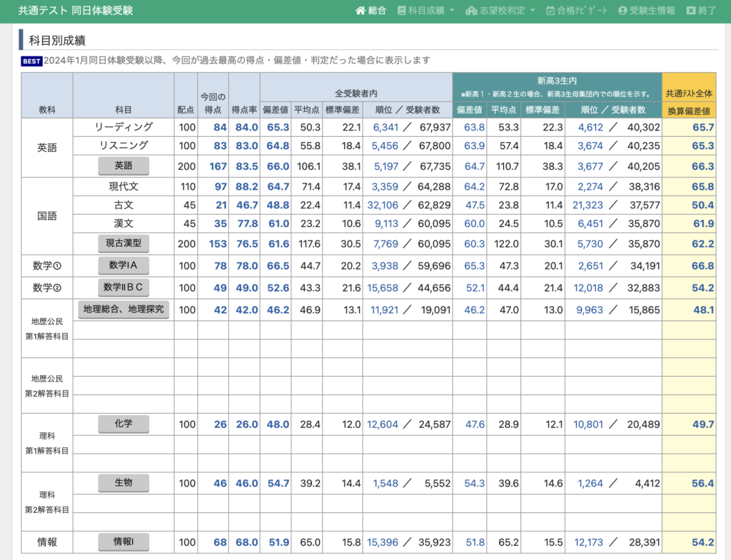Image resolution: width=731 pixels, height=560 pixels.
Task: Open the 数学ⅠA subject details
Action: (123, 266)
